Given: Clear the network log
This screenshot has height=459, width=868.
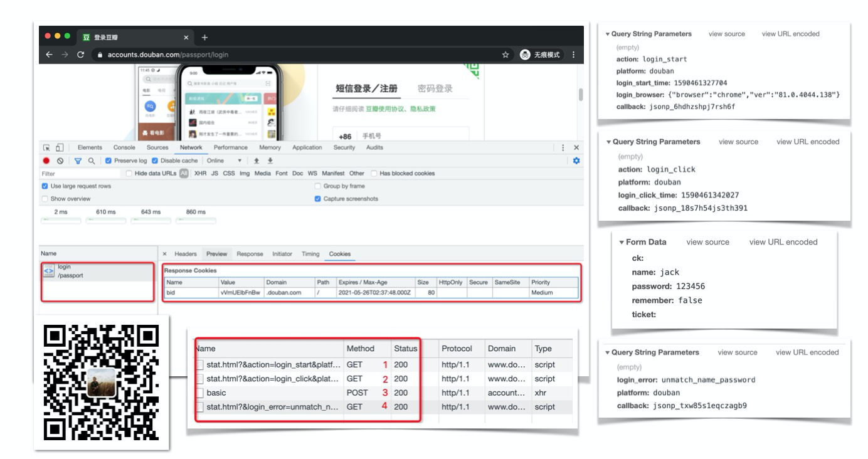Looking at the screenshot, I should coord(60,161).
